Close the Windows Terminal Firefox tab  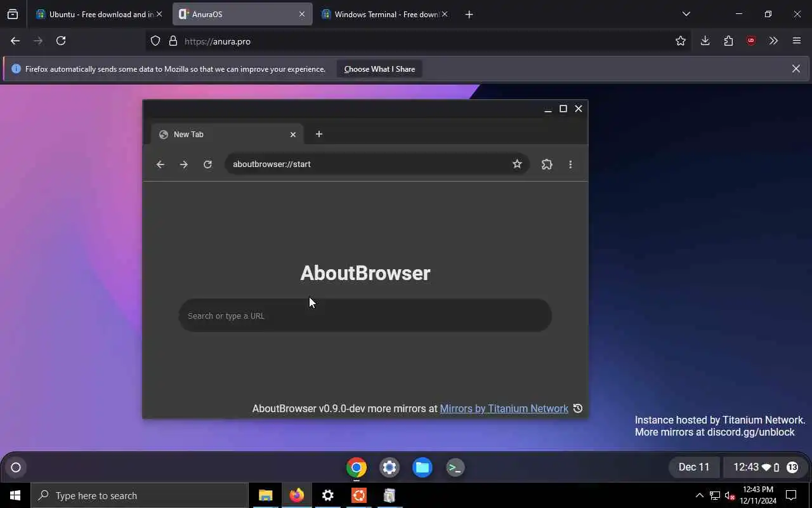click(445, 14)
